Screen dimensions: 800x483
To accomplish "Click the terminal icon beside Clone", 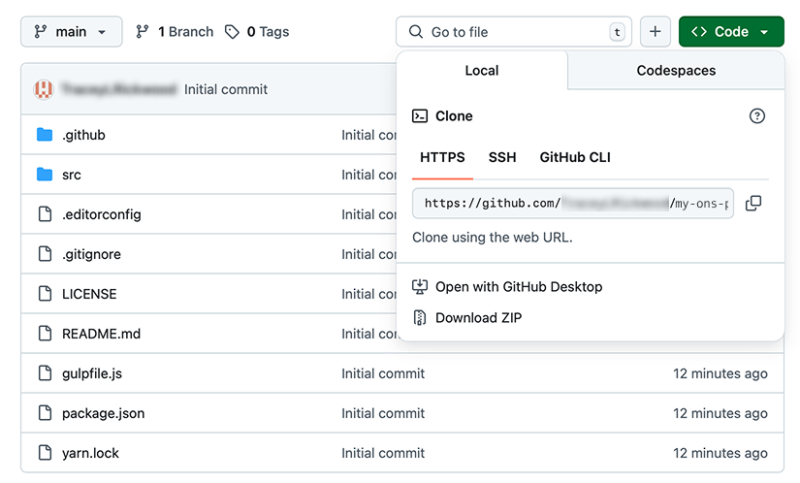I will (419, 116).
